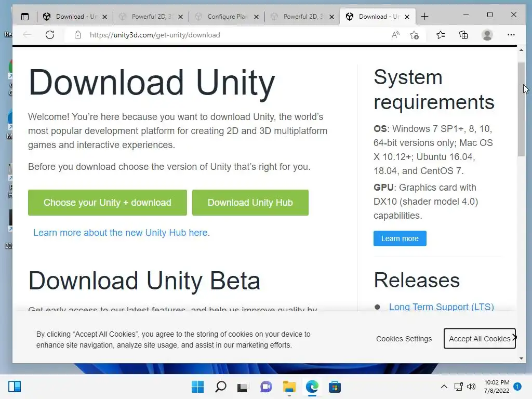Screen dimensions: 532x399
Task: Close the first Powerful 2D tab
Action: pos(180,17)
